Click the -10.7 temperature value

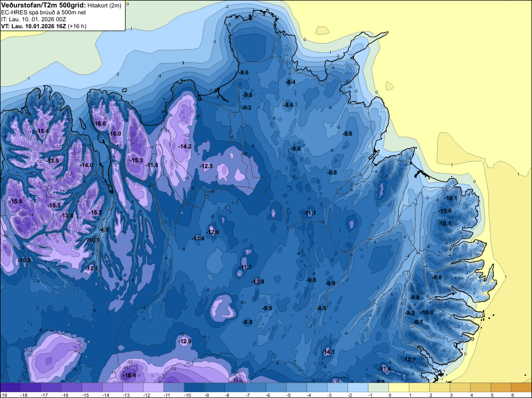(410, 360)
